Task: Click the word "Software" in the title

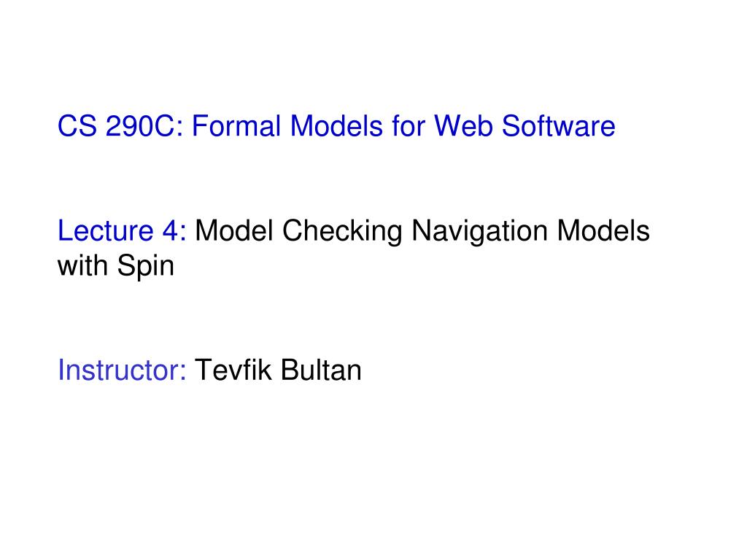Action: (x=558, y=126)
